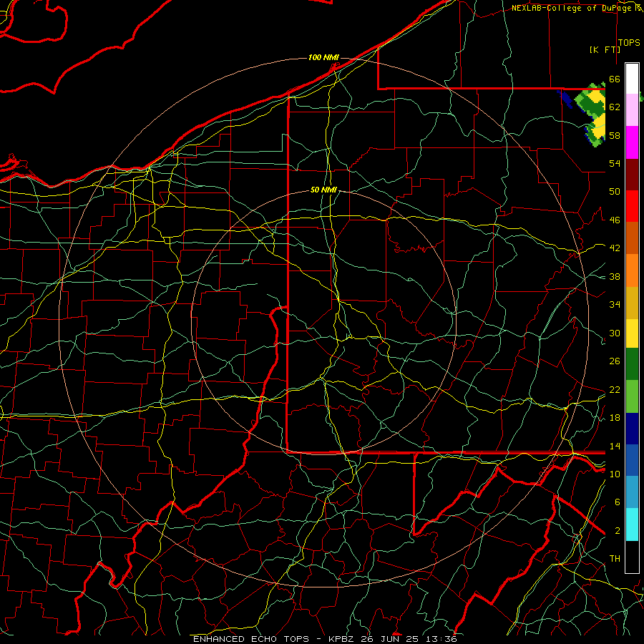Pick the gold legend swatch

click(632, 303)
